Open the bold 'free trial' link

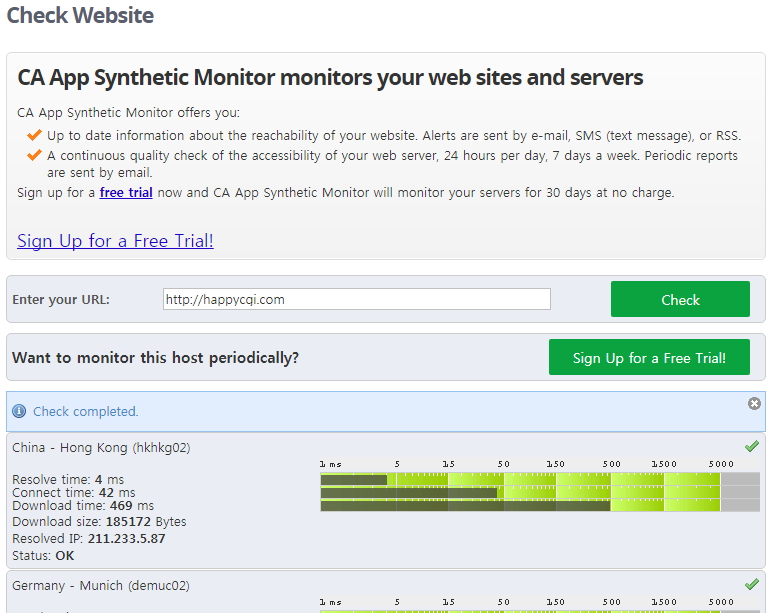(126, 193)
